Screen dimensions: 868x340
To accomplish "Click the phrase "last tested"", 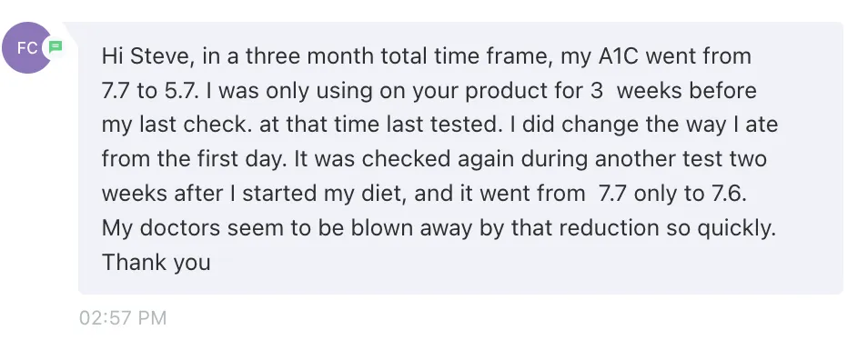I will [449, 125].
